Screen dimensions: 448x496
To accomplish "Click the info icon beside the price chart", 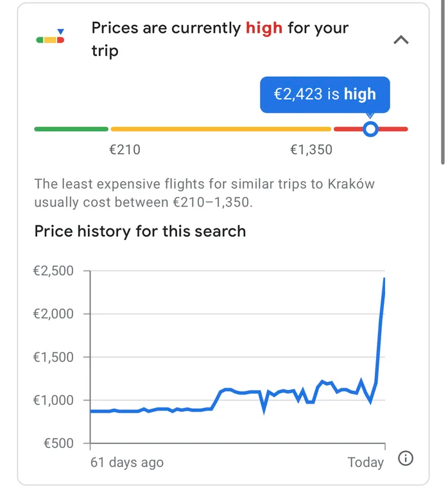I will coord(406,459).
